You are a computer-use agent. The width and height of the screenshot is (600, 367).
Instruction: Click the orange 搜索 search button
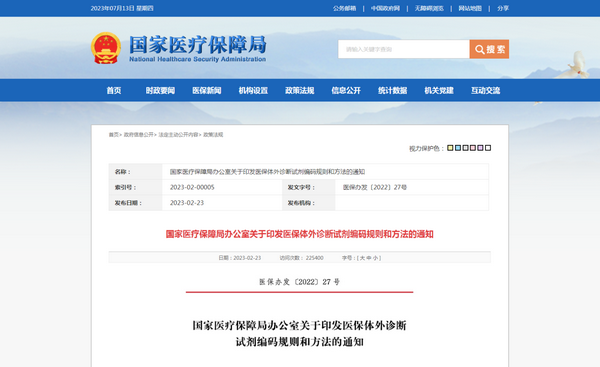click(x=489, y=49)
